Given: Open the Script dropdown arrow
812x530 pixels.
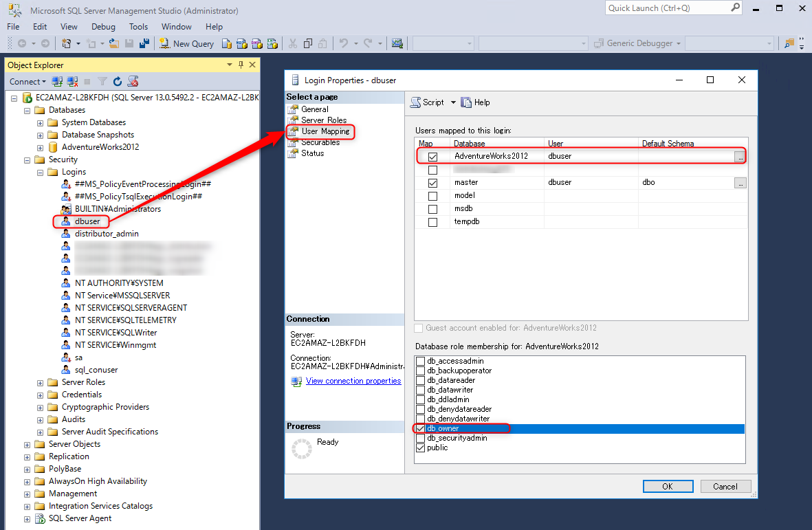Looking at the screenshot, I should (x=453, y=102).
